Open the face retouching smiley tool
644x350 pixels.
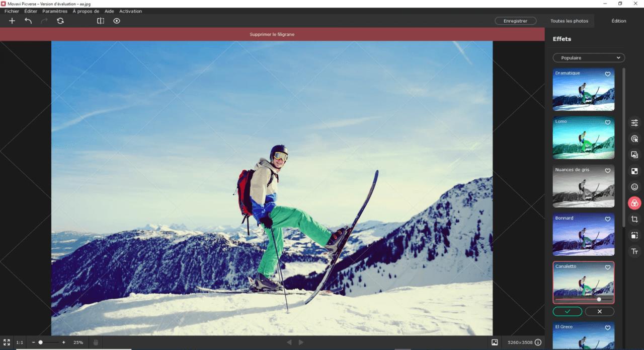(x=634, y=187)
